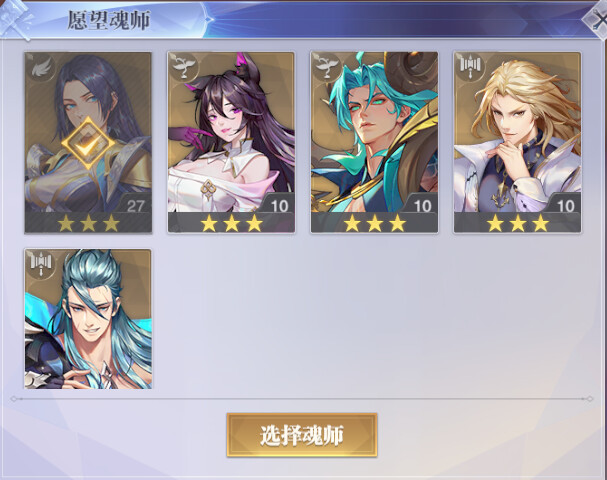607x480 pixels.
Task: Click the three stars under blonde man card
Action: [x=518, y=223]
